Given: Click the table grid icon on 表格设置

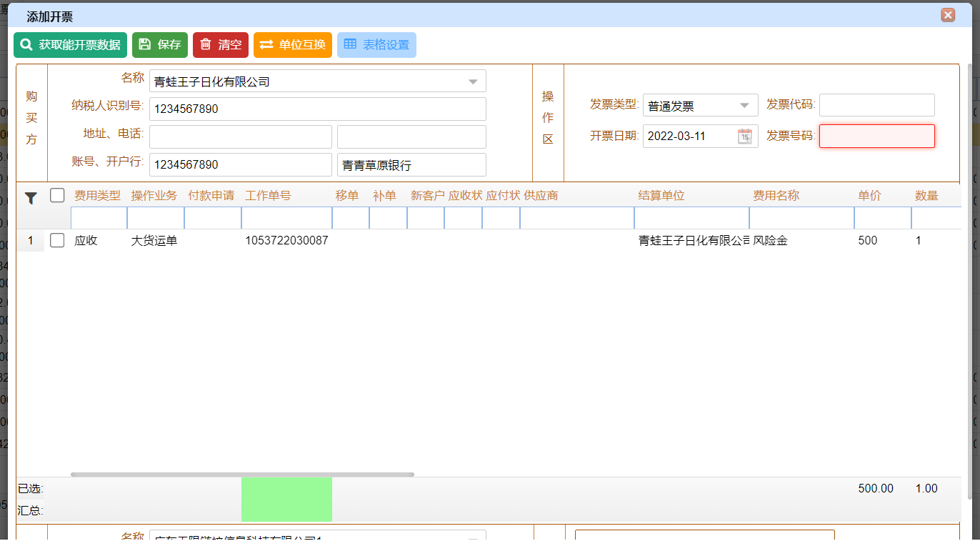Looking at the screenshot, I should (x=350, y=45).
